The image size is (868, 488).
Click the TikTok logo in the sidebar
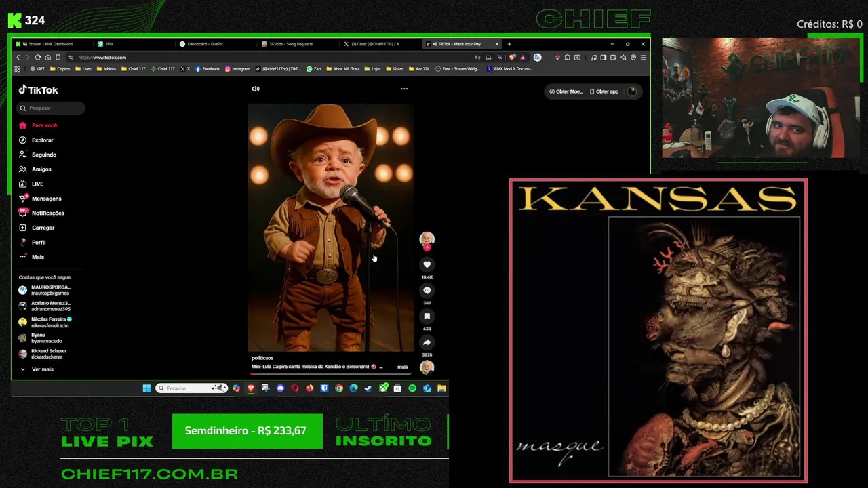coord(38,90)
